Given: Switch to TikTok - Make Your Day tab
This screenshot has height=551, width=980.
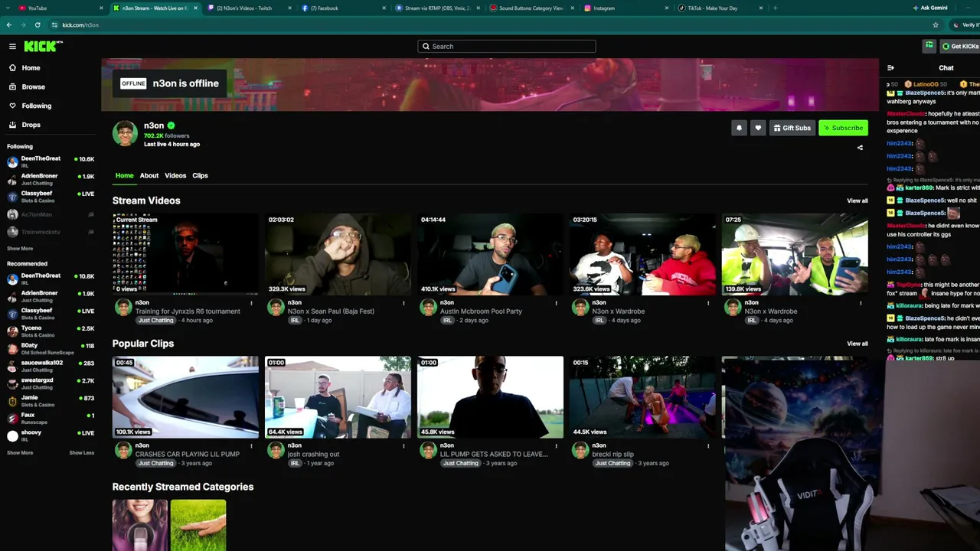Looking at the screenshot, I should (720, 8).
